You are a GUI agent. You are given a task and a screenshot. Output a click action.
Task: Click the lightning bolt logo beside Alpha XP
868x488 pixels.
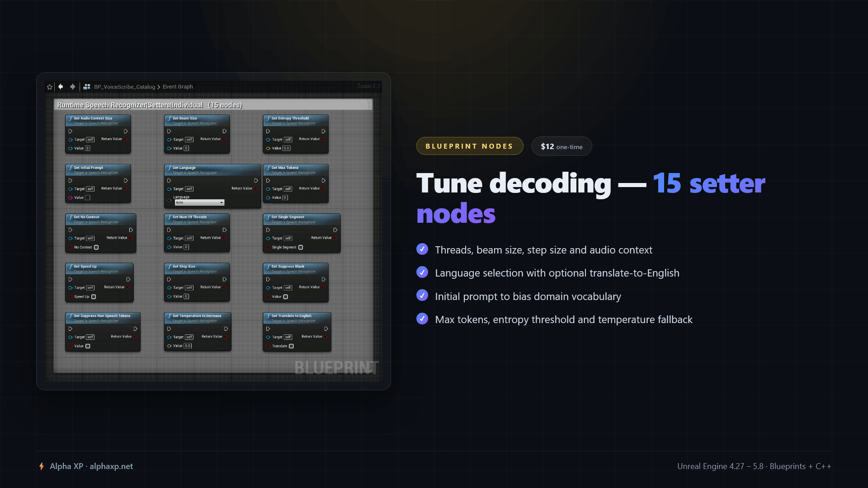pos(42,466)
